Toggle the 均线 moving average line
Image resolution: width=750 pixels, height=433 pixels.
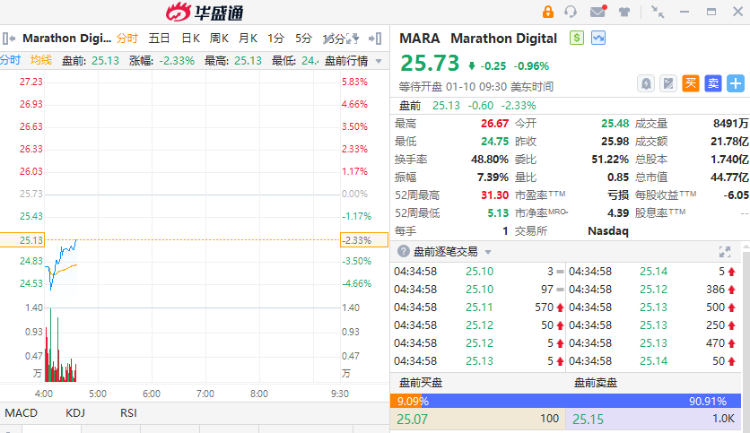(40, 60)
